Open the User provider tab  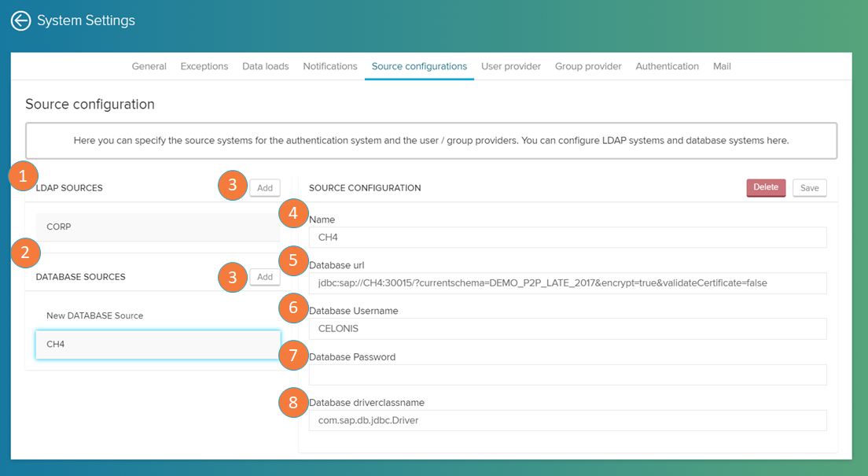click(511, 67)
